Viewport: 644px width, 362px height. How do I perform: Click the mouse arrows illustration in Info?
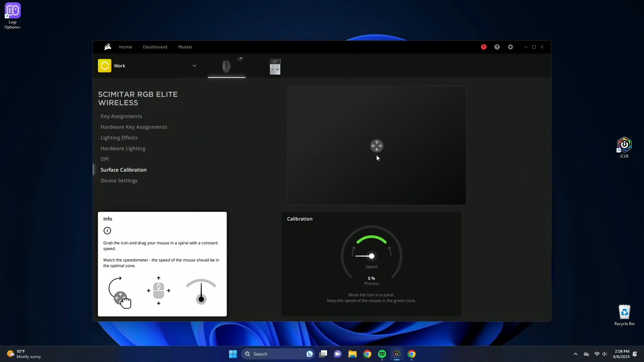pyautogui.click(x=159, y=291)
